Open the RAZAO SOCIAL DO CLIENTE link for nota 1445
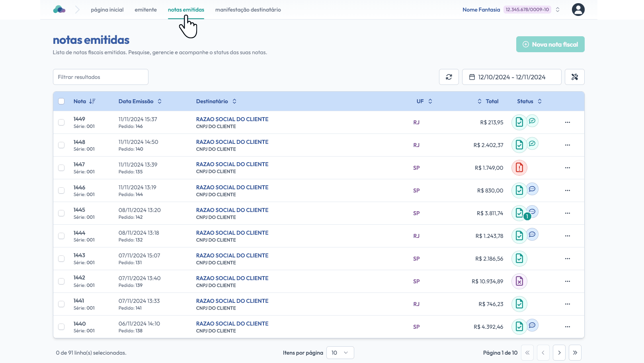The height and width of the screenshot is (363, 644). (232, 210)
